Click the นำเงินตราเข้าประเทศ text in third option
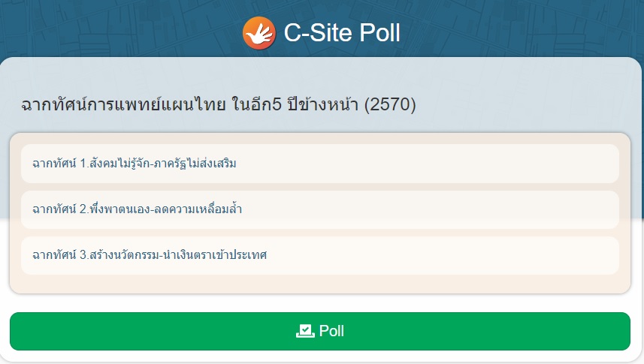Viewport: 644px width, 364px height. tap(215, 255)
